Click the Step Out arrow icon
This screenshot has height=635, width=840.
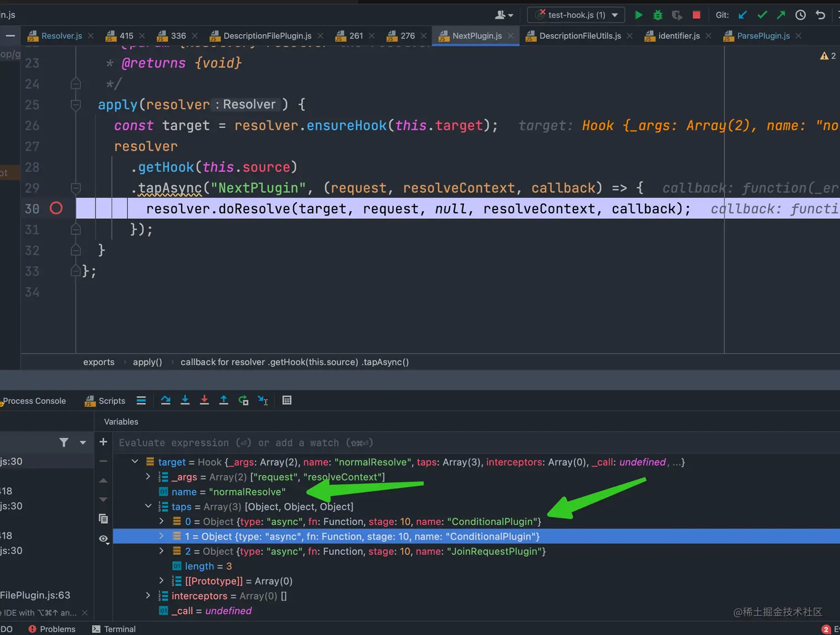point(223,401)
